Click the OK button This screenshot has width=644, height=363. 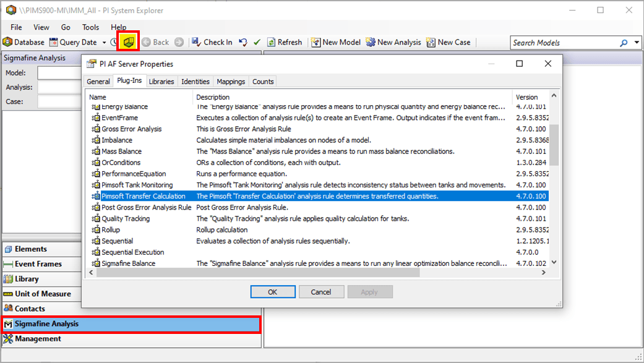[272, 292]
